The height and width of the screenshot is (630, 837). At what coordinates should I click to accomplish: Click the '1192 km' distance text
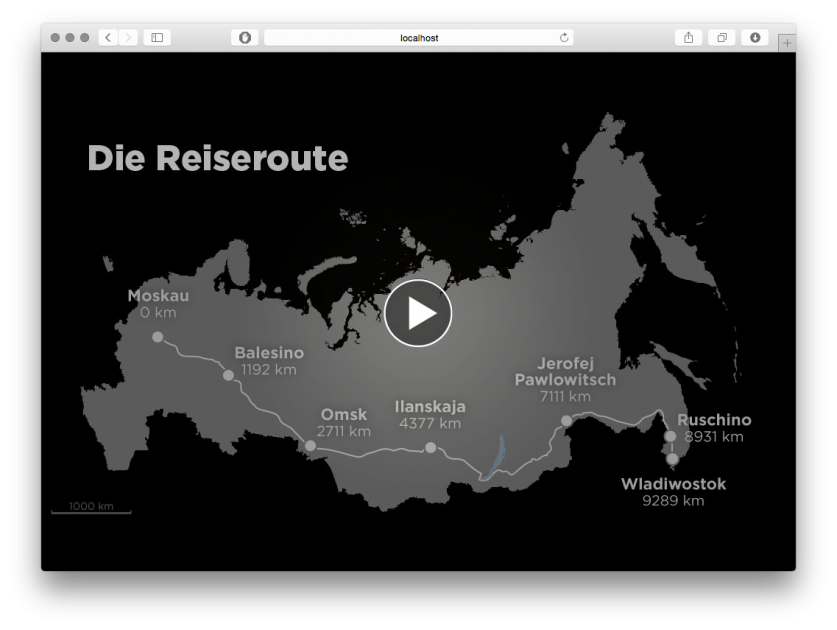(269, 369)
